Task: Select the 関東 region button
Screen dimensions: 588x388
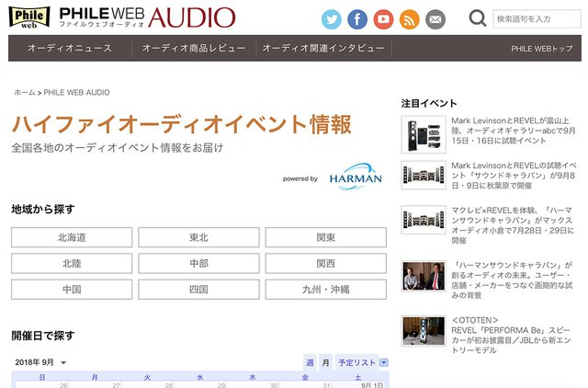Action: pyautogui.click(x=325, y=237)
